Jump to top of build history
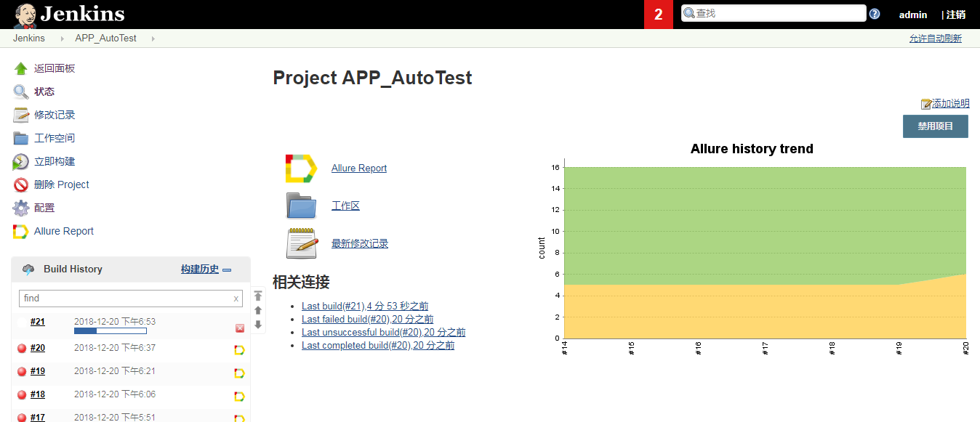Screen dimensions: 980x422 tap(258, 296)
